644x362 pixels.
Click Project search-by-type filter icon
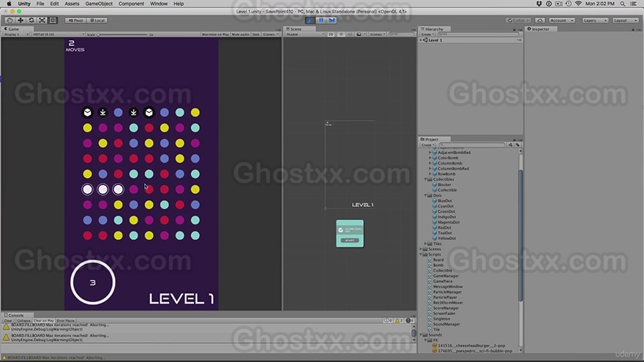[x=511, y=145]
